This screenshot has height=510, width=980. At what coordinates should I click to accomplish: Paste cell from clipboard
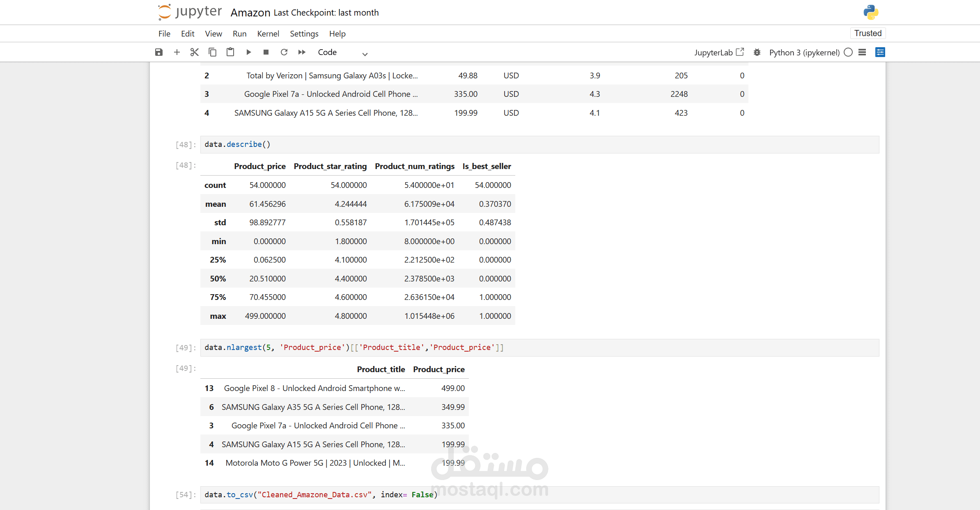[x=230, y=52]
